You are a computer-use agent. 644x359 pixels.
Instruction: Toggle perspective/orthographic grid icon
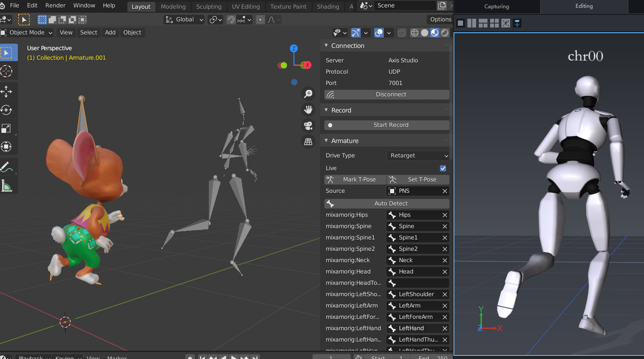308,141
